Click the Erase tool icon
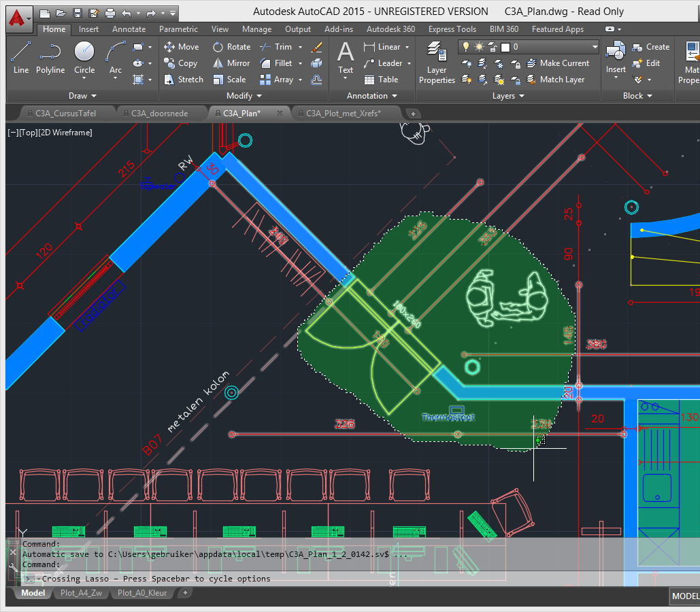 click(x=316, y=47)
